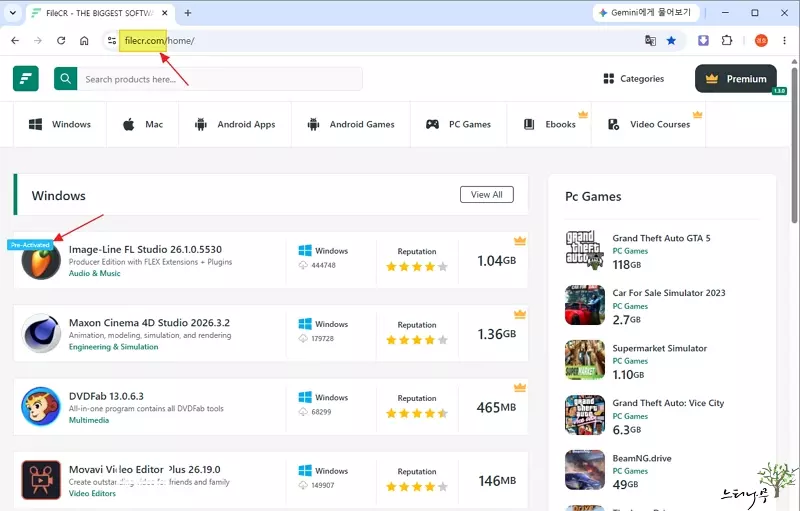Open the Windows category tab
Image resolution: width=800 pixels, height=511 pixels.
pyautogui.click(x=60, y=124)
